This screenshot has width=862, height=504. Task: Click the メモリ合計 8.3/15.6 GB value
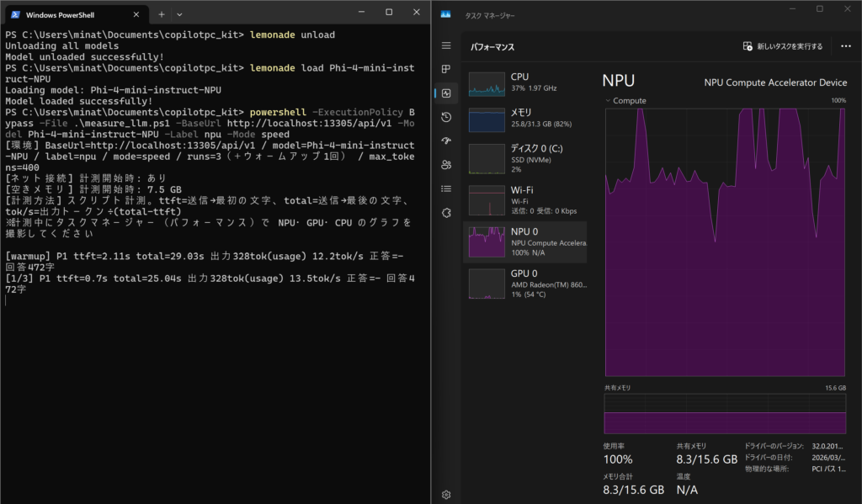click(633, 490)
